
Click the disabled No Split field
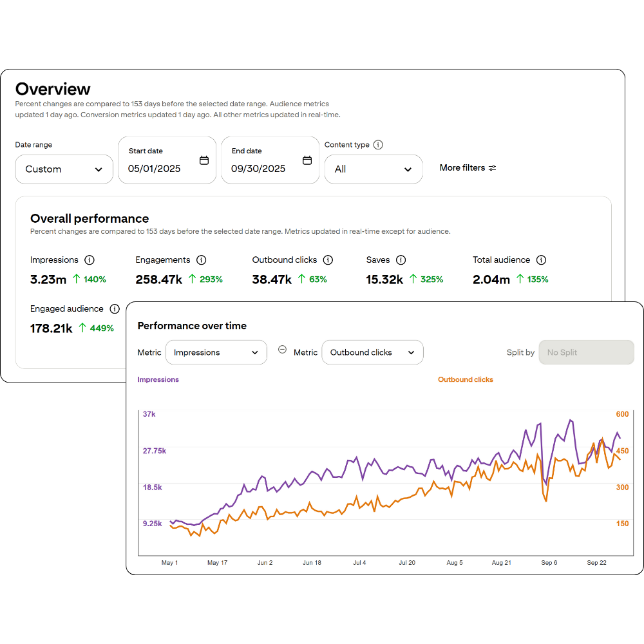point(586,352)
